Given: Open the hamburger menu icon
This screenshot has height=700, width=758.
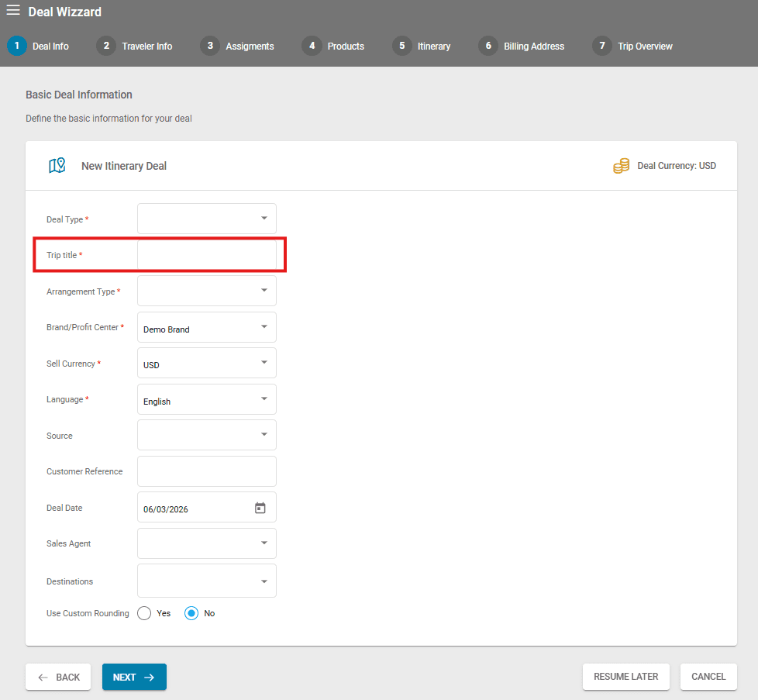Looking at the screenshot, I should click(13, 11).
